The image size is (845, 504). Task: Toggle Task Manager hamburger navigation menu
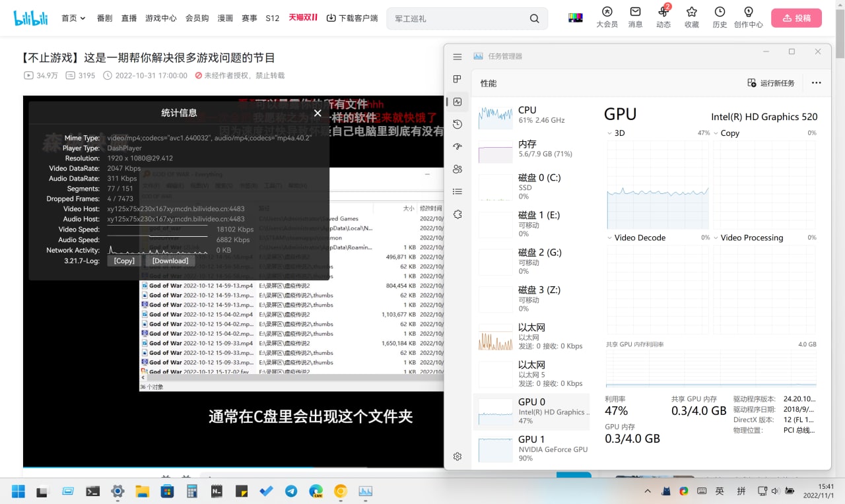457,57
